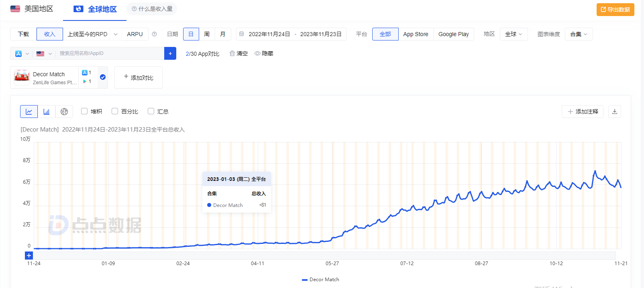Click the orange 导出数据 button
The width and height of the screenshot is (644, 288).
click(615, 10)
